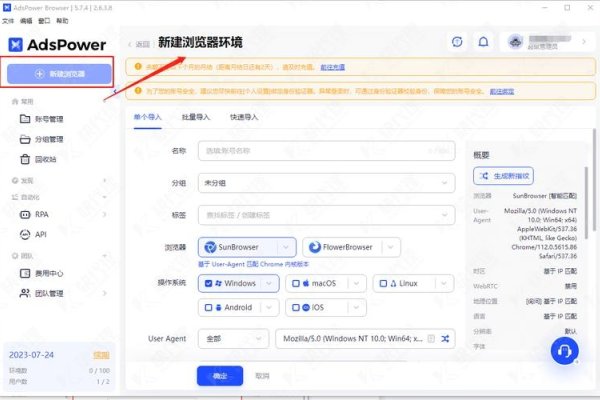Viewport: 600px width, 400px height.
Task: Click 生成新指纹 generate fingerprint button
Action: (x=503, y=176)
